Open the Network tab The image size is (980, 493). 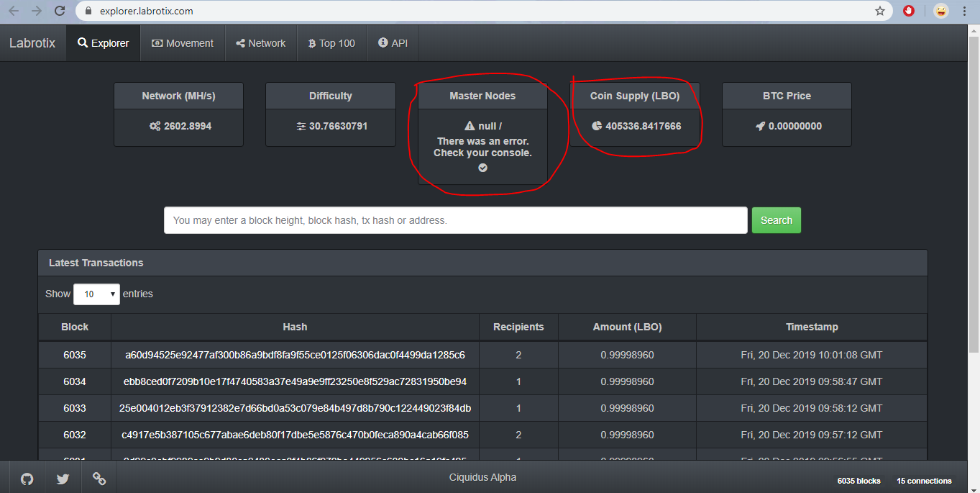(261, 43)
